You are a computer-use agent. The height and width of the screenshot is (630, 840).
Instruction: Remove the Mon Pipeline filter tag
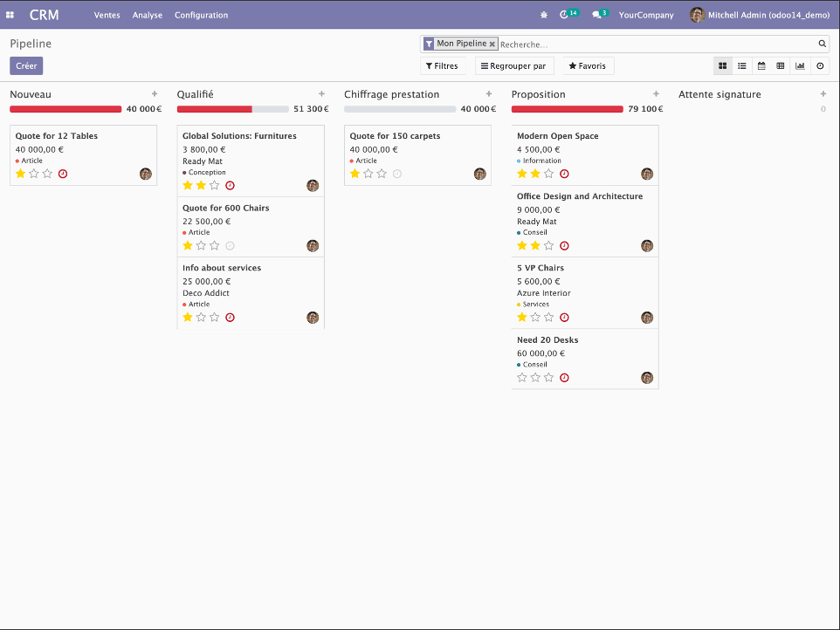[x=492, y=44]
